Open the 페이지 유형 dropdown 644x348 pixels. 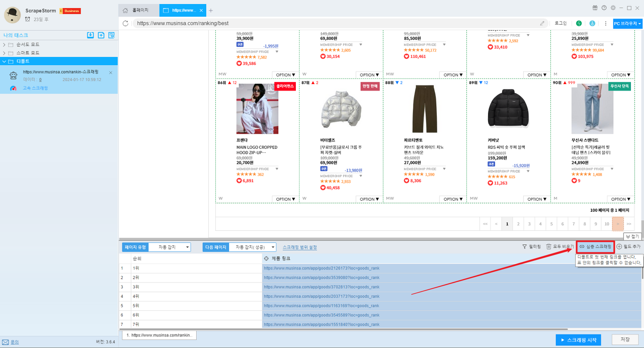tap(170, 247)
